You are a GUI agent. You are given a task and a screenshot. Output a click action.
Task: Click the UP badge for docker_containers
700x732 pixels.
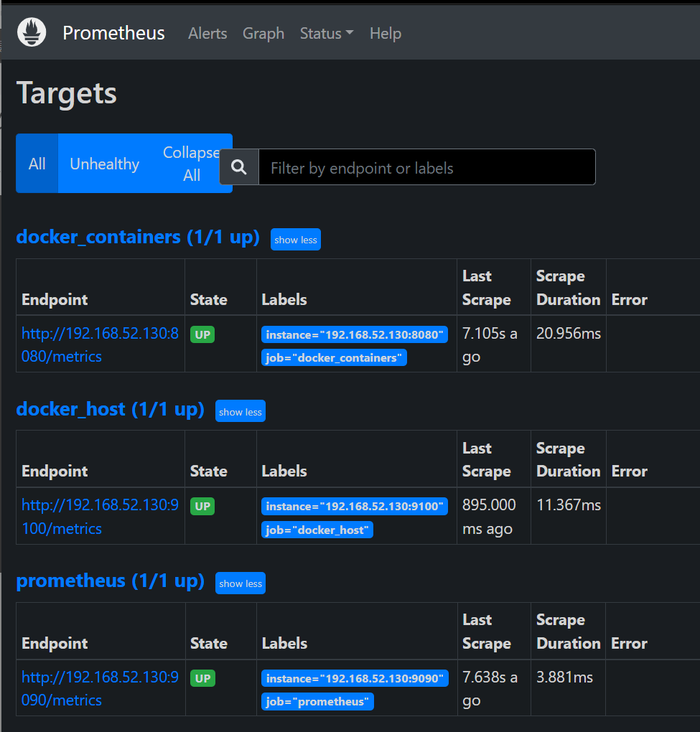pos(202,334)
